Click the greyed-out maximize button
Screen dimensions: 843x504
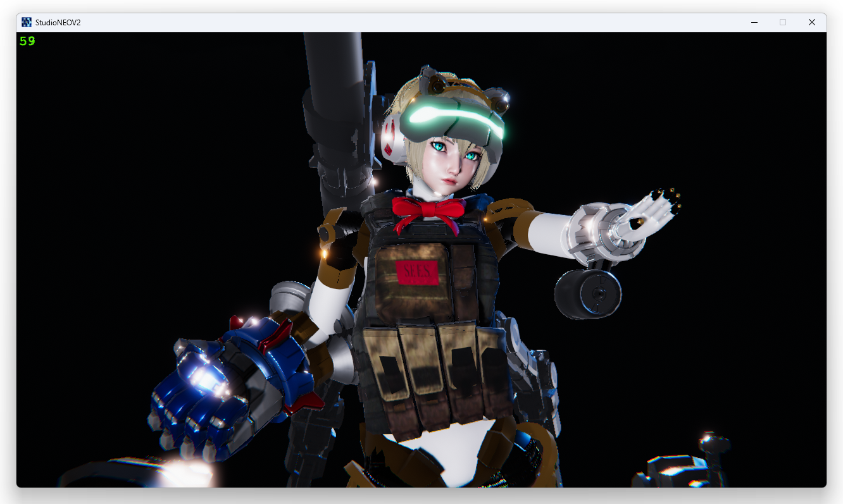point(783,22)
